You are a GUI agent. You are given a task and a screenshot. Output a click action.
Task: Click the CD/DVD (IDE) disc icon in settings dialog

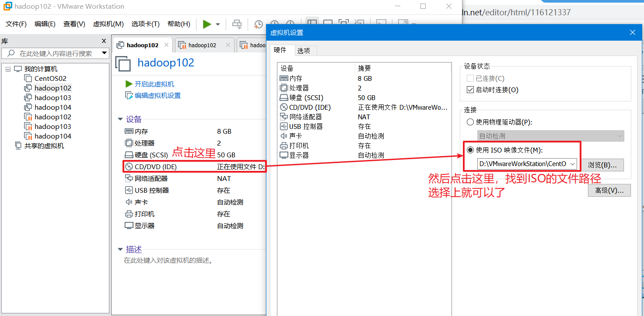[x=284, y=107]
